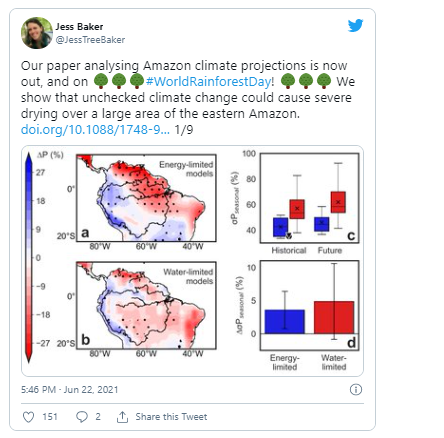
Task: Click the #WorldRainforestDay hashtag
Action: (x=208, y=81)
